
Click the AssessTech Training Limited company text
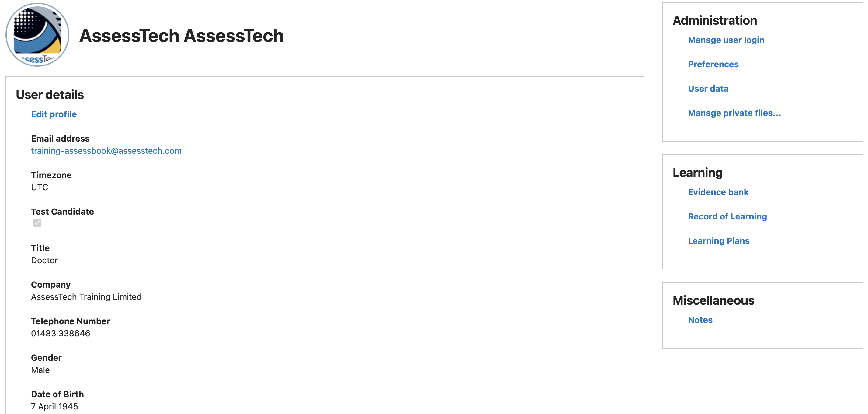click(86, 297)
